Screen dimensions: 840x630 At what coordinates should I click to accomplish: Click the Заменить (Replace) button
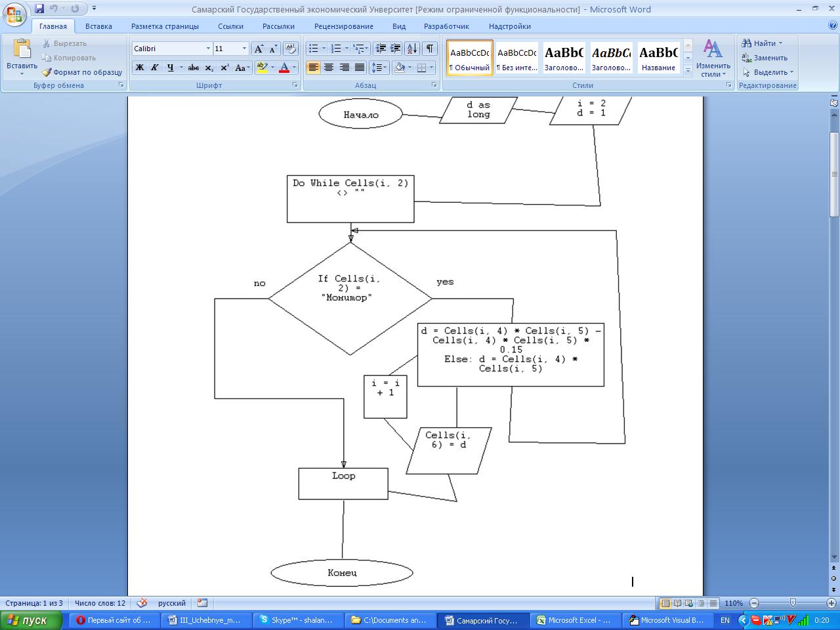765,58
